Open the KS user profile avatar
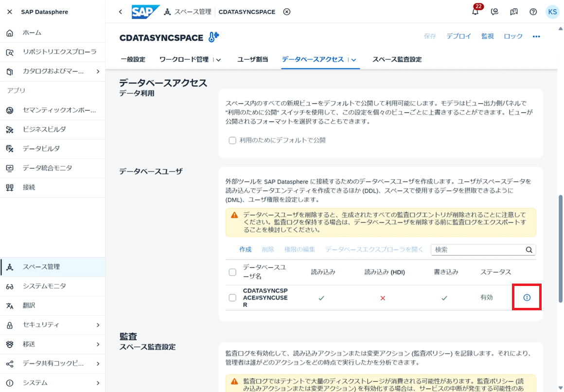 pyautogui.click(x=552, y=12)
